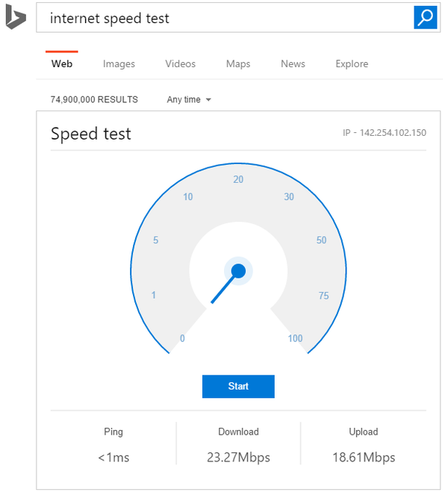The image size is (448, 495).
Task: Expand the Any time filter dropdown
Action: 189,99
